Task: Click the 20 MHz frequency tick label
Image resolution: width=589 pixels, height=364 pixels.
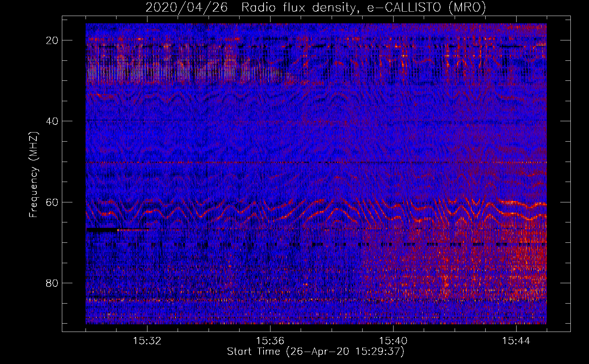Action: point(52,40)
